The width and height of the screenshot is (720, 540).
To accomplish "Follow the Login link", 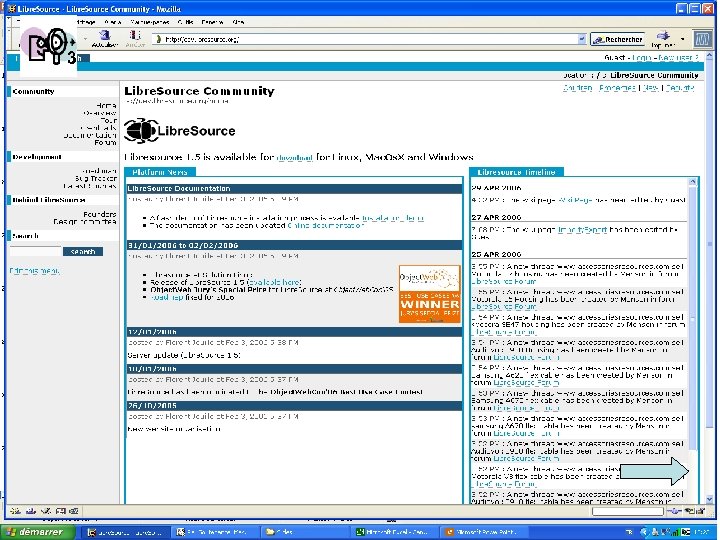I will click(642, 57).
